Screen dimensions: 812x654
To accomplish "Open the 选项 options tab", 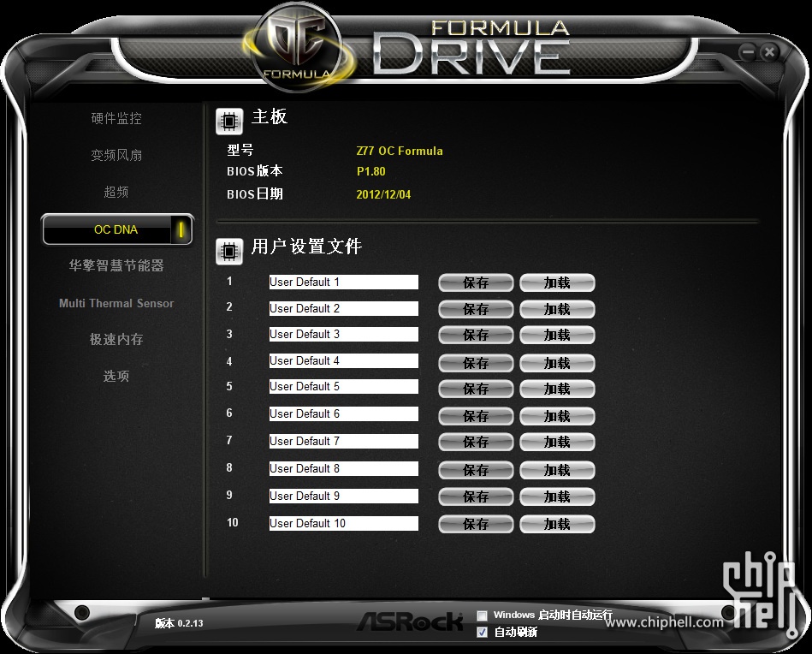I will [116, 376].
